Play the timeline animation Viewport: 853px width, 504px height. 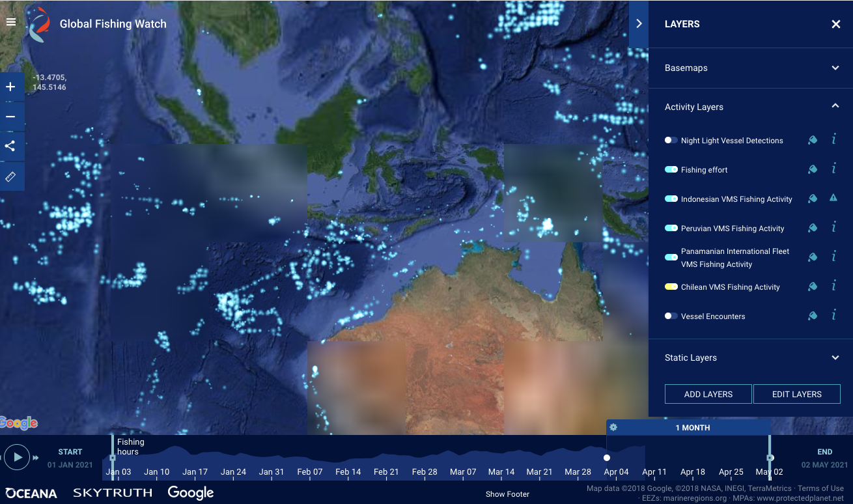pos(18,457)
